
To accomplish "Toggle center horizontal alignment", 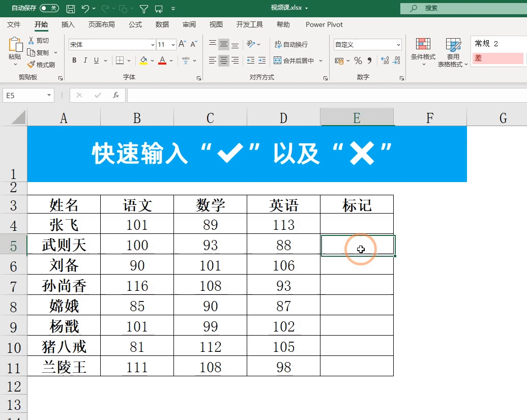I will (x=224, y=61).
